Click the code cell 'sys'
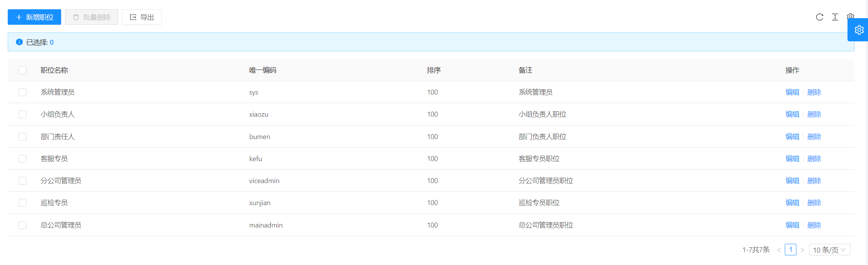Image resolution: width=868 pixels, height=265 pixels. pos(253,92)
